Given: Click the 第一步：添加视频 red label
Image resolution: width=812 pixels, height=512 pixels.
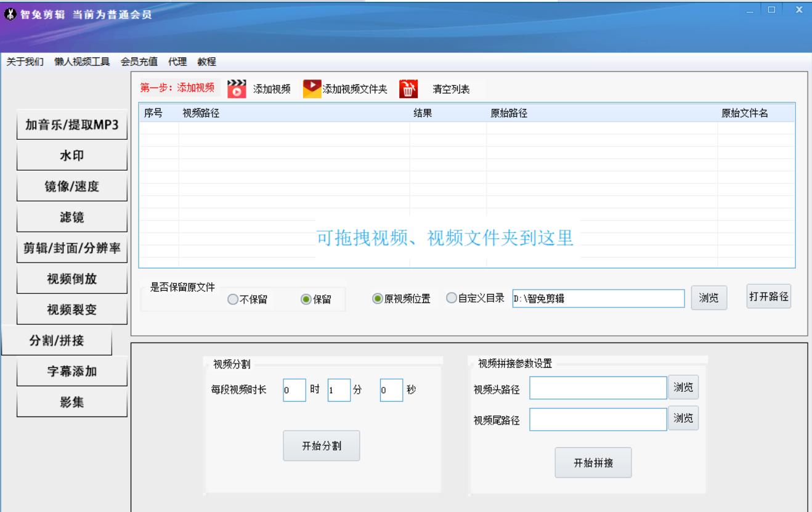Looking at the screenshot, I should coord(177,87).
